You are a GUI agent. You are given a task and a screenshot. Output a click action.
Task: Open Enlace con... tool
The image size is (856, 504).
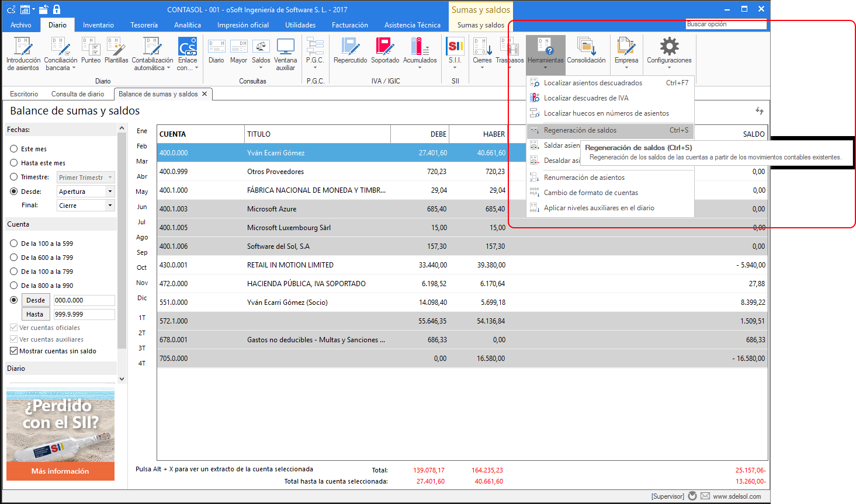pyautogui.click(x=188, y=54)
